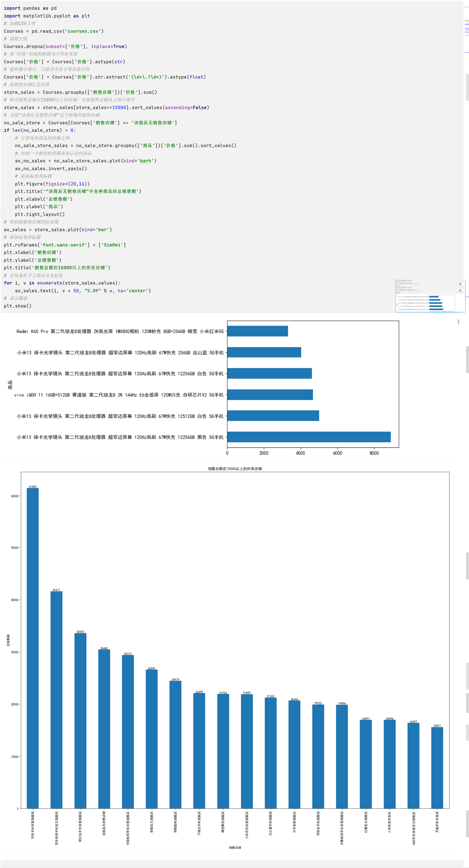Click the store_sales.plot(kind='bar') line
The width and height of the screenshot is (469, 868).
coord(58,230)
